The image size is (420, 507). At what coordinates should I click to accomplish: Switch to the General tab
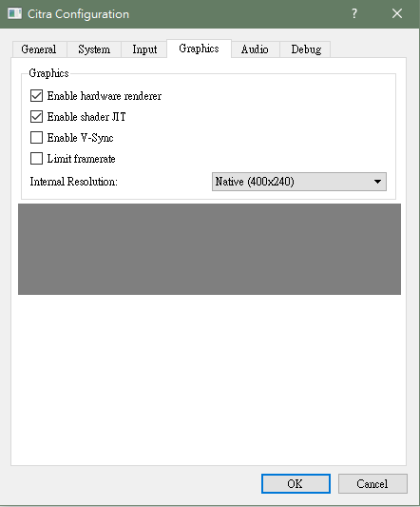(39, 49)
